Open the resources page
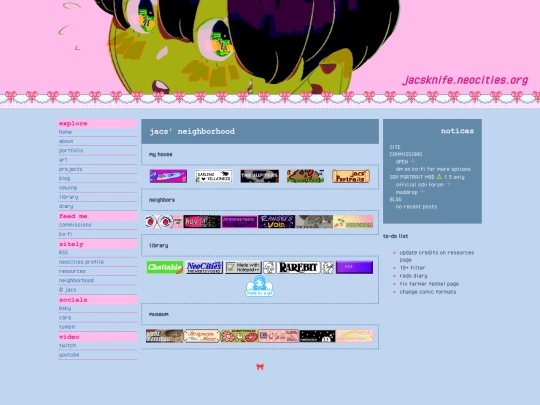Screen dimensions: 540x405 (x=72, y=271)
